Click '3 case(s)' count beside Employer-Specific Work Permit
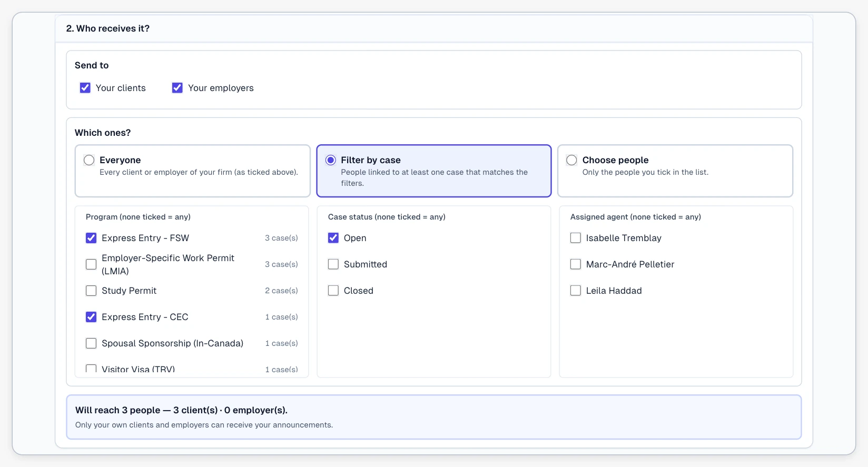This screenshot has height=467, width=868. click(x=281, y=264)
